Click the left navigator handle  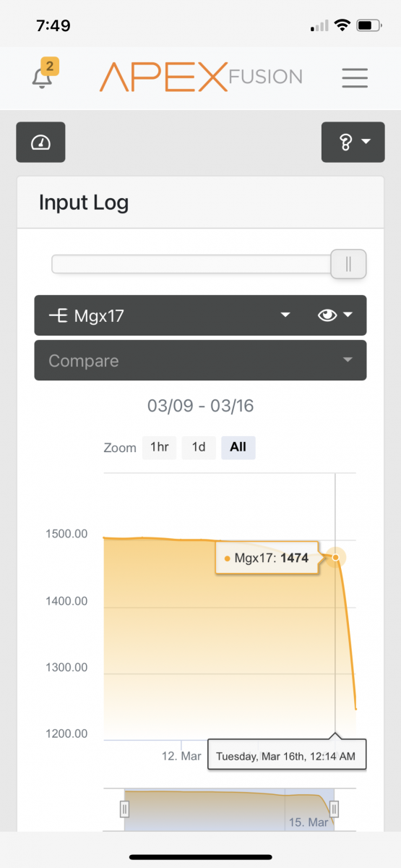tap(124, 809)
